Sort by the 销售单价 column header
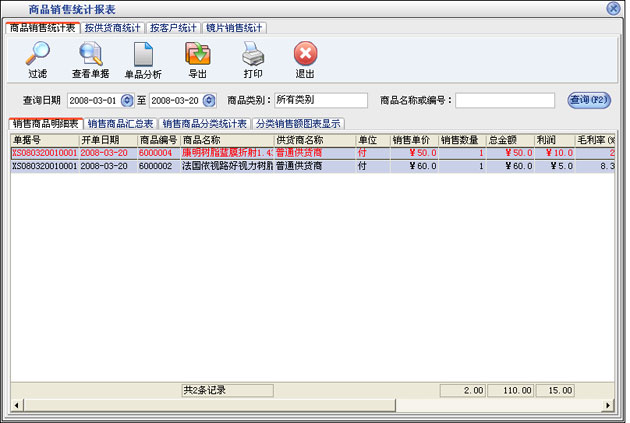This screenshot has width=630, height=423. [x=412, y=139]
